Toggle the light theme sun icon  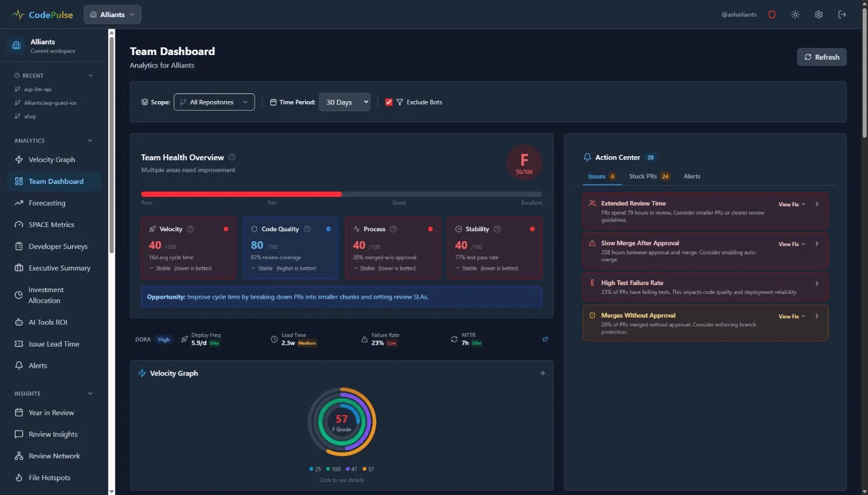pyautogui.click(x=795, y=14)
